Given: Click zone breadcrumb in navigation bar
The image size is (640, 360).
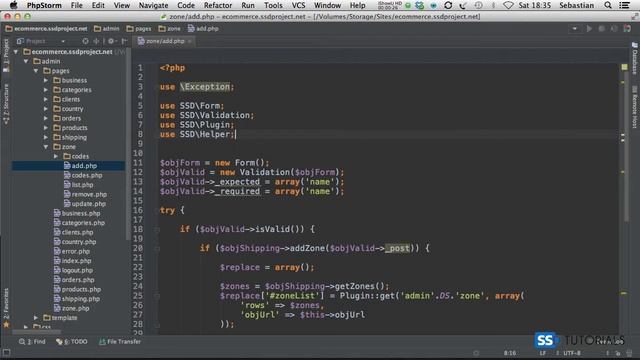Looking at the screenshot, I should click(x=169, y=29).
